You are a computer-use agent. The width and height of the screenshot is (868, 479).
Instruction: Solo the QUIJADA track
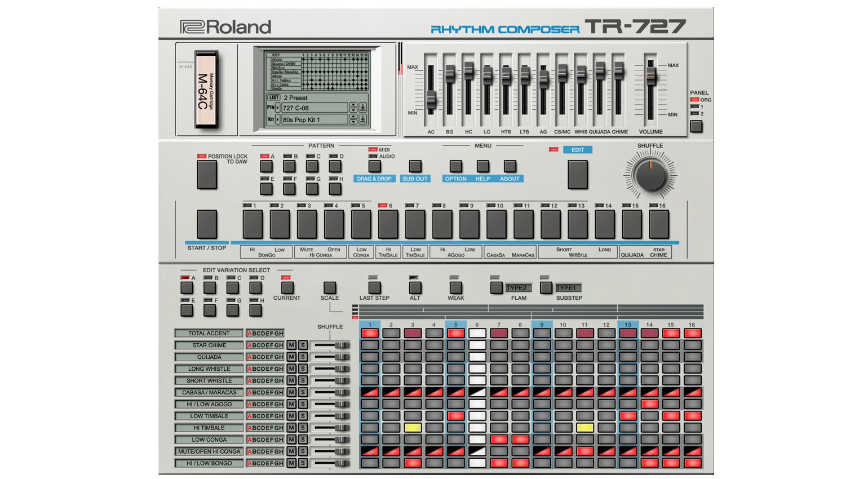coord(303,357)
